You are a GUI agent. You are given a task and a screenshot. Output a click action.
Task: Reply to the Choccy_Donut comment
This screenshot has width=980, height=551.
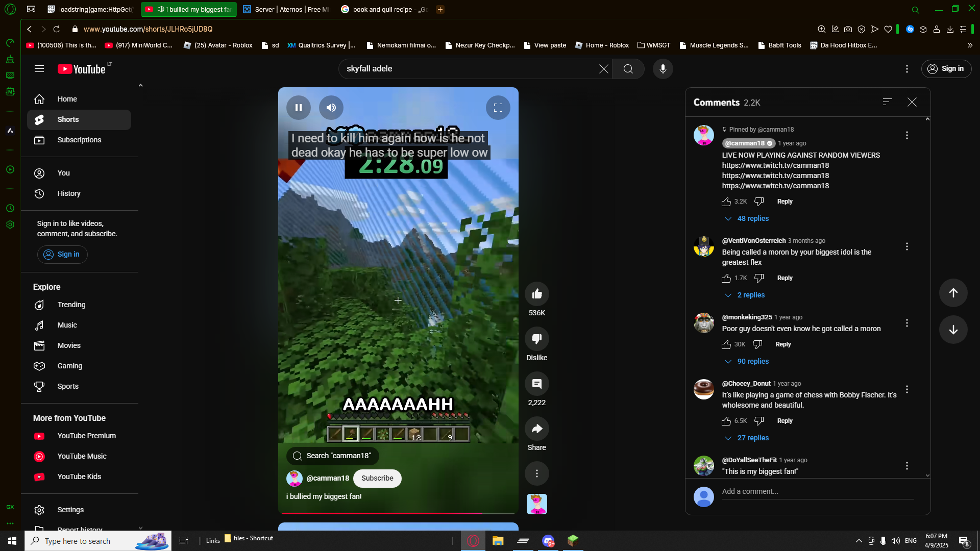click(x=785, y=421)
